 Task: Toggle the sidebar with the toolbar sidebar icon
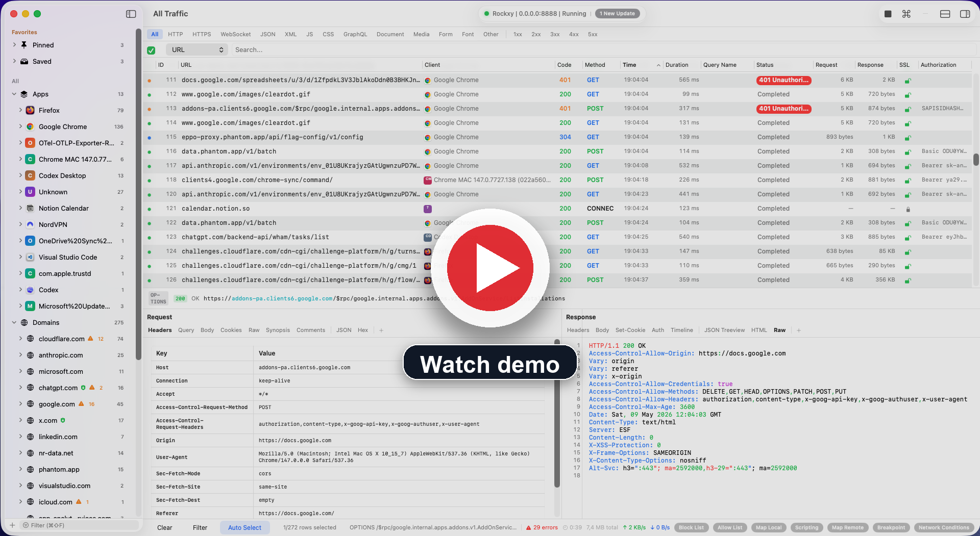coord(131,14)
